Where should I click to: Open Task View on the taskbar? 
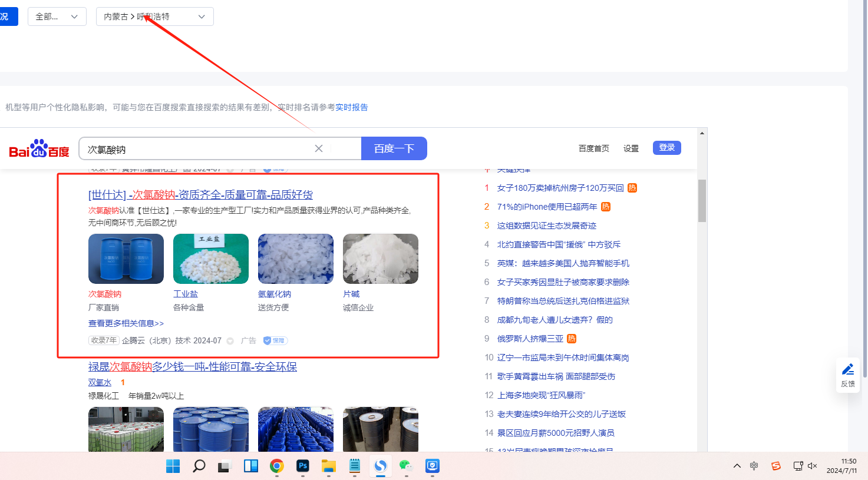[x=225, y=466]
